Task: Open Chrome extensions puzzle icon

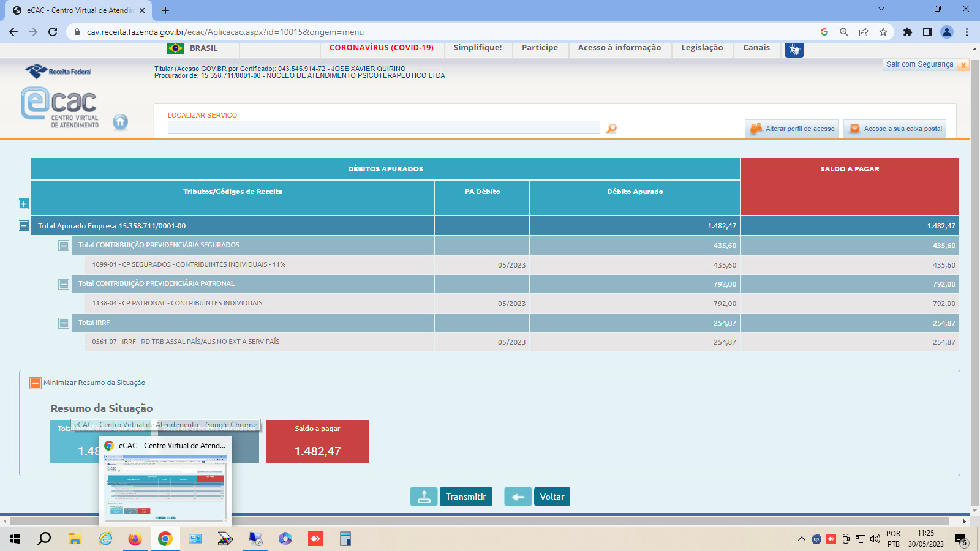Action: [x=908, y=32]
